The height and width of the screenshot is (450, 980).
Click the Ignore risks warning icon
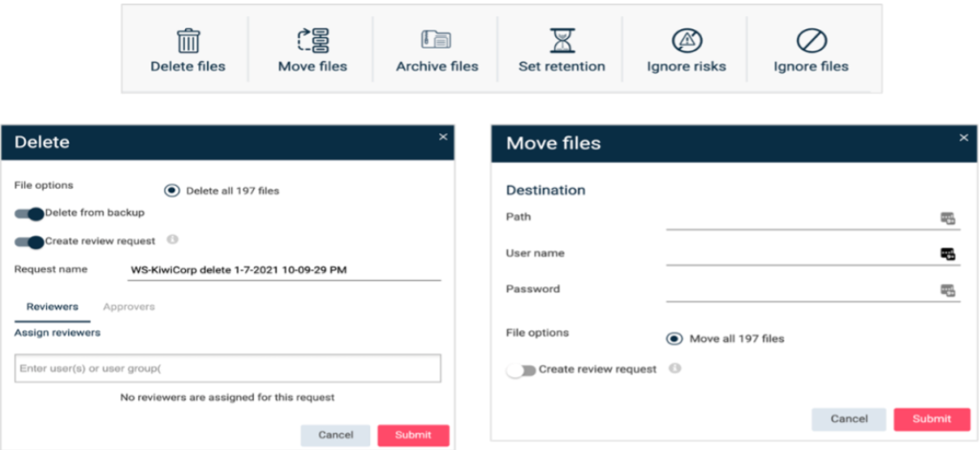pos(686,41)
